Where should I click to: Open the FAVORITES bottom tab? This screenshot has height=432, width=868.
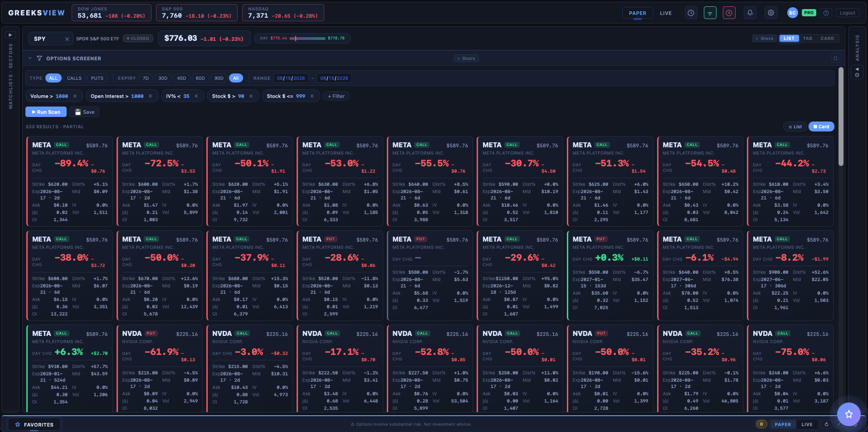[x=34, y=425]
